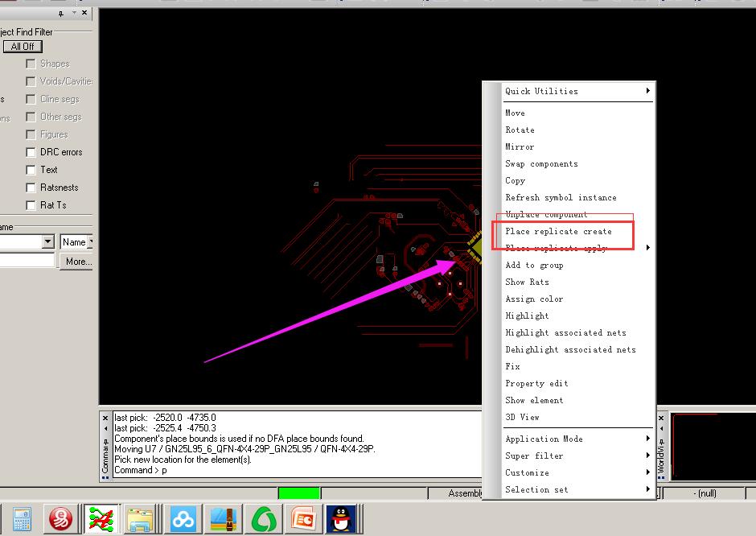Choose Property edit
The height and width of the screenshot is (536, 756).
click(577, 383)
